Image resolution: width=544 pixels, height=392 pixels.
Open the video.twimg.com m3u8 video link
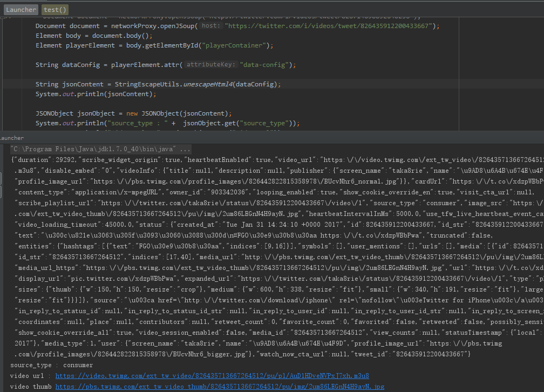click(x=212, y=376)
